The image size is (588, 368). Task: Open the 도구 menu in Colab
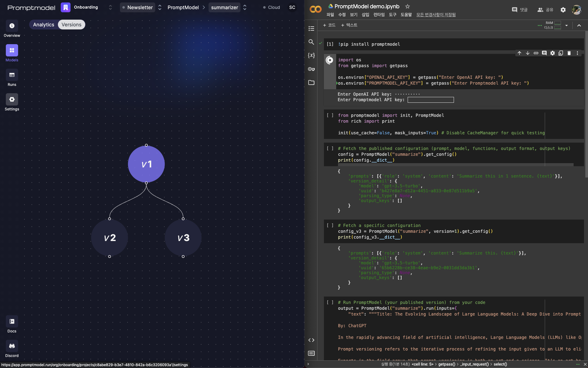pyautogui.click(x=393, y=15)
